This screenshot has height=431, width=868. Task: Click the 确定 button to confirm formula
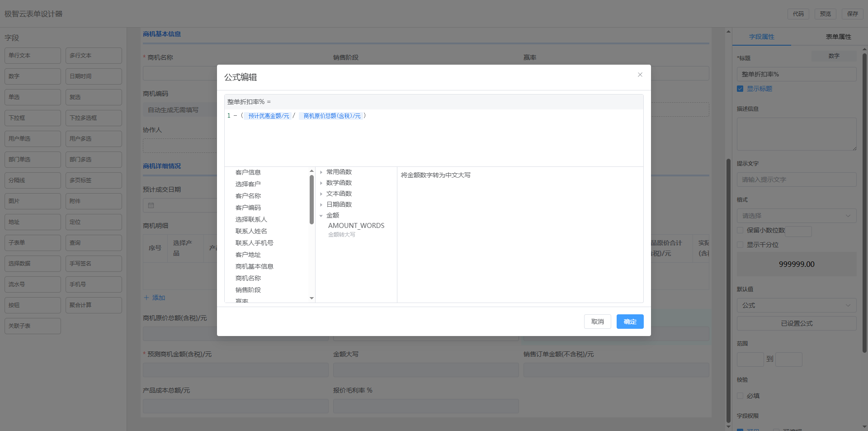630,322
